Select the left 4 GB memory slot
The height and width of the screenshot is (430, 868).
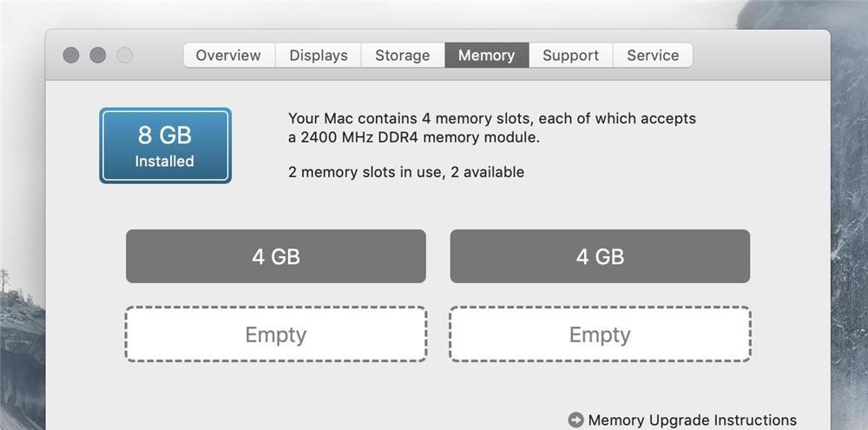coord(276,256)
